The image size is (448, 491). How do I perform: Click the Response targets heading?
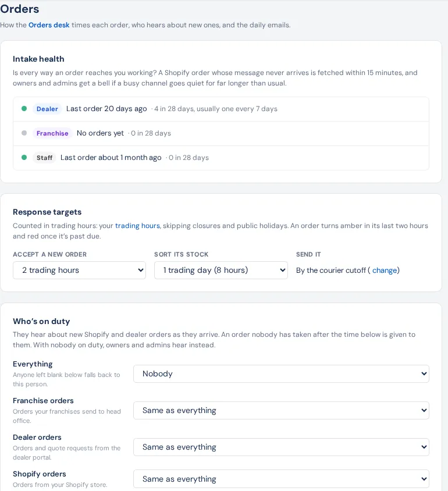coord(47,212)
